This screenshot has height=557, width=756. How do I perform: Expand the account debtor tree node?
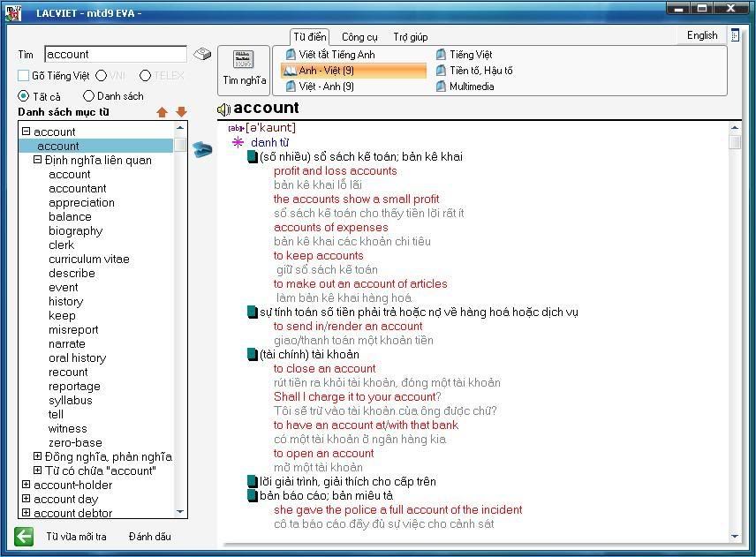(26, 512)
